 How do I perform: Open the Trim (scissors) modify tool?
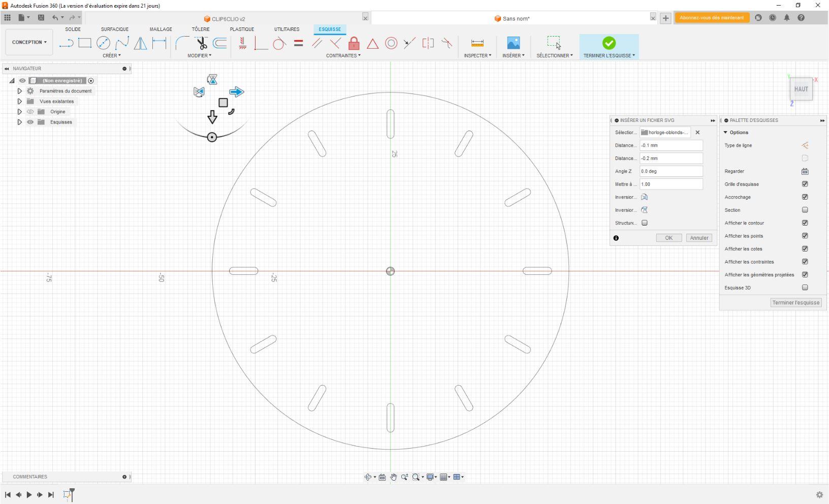[201, 43]
